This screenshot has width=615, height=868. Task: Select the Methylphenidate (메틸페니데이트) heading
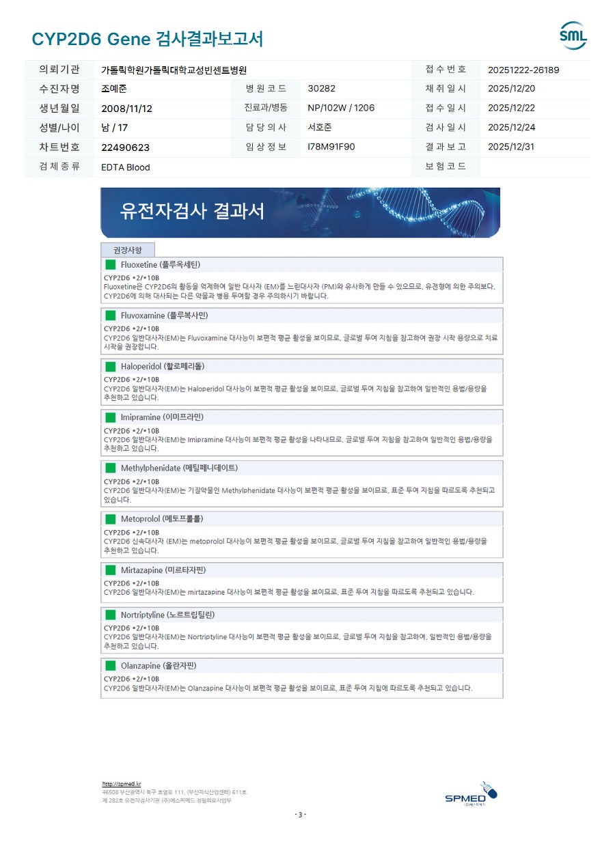tap(179, 468)
